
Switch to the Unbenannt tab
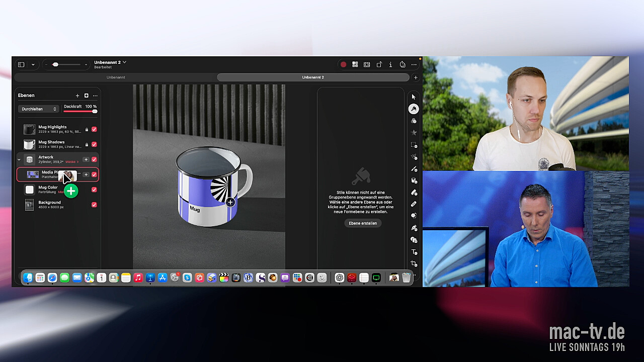pyautogui.click(x=116, y=77)
